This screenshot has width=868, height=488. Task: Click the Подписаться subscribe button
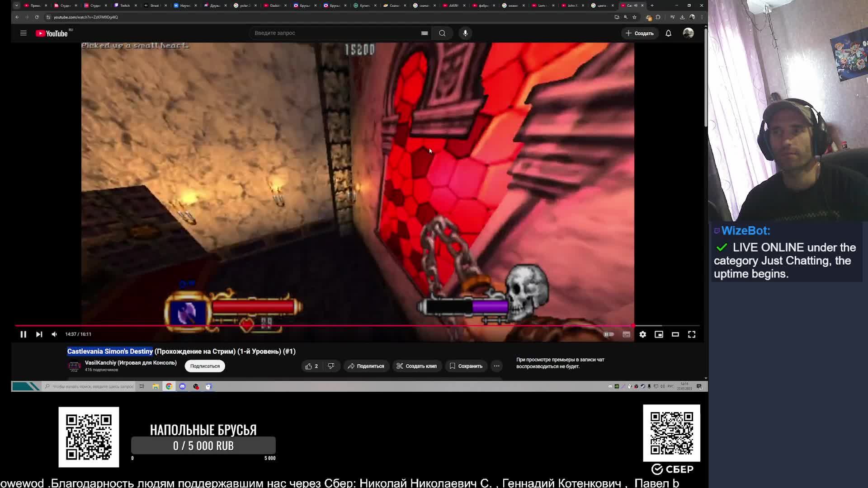(x=205, y=366)
